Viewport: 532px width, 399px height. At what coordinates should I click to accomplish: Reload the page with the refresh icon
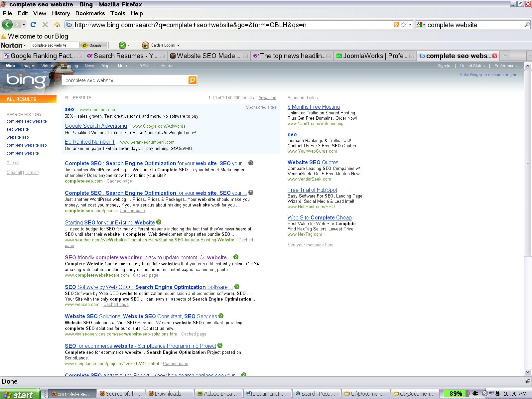click(33, 25)
